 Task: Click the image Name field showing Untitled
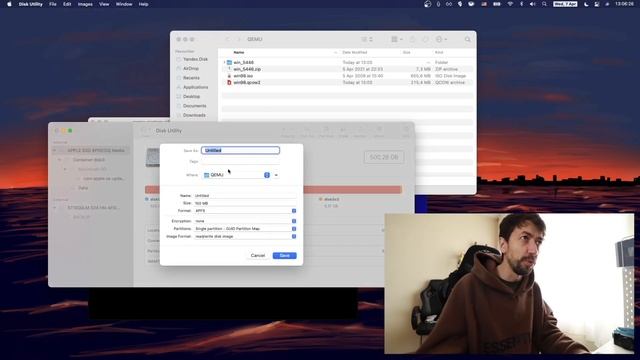245,196
